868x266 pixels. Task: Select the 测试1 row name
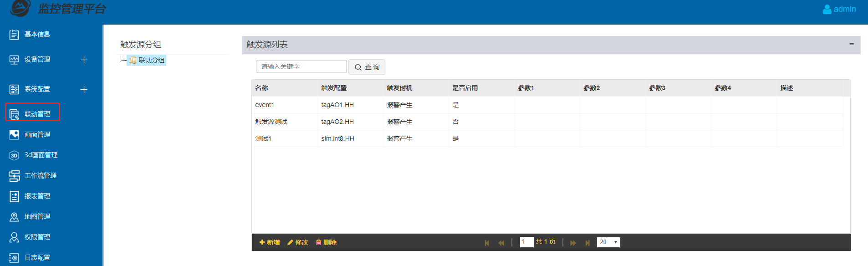pos(263,138)
